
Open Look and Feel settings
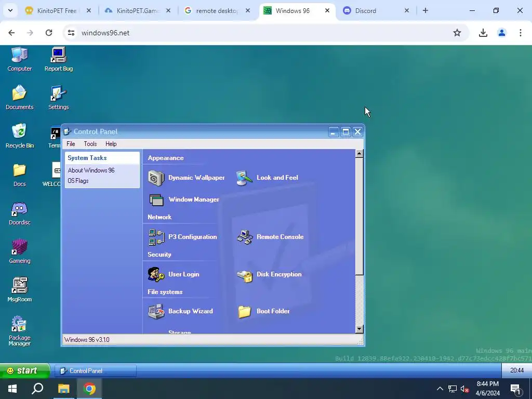click(x=268, y=178)
